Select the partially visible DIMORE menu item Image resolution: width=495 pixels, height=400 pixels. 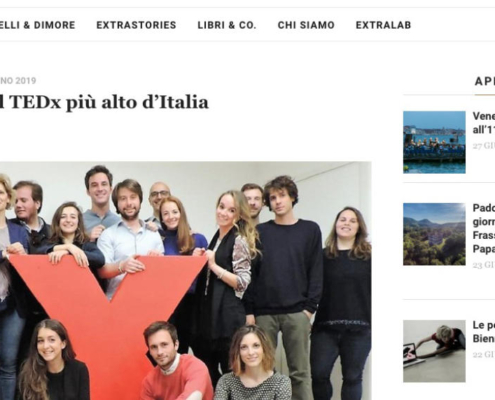pyautogui.click(x=37, y=25)
